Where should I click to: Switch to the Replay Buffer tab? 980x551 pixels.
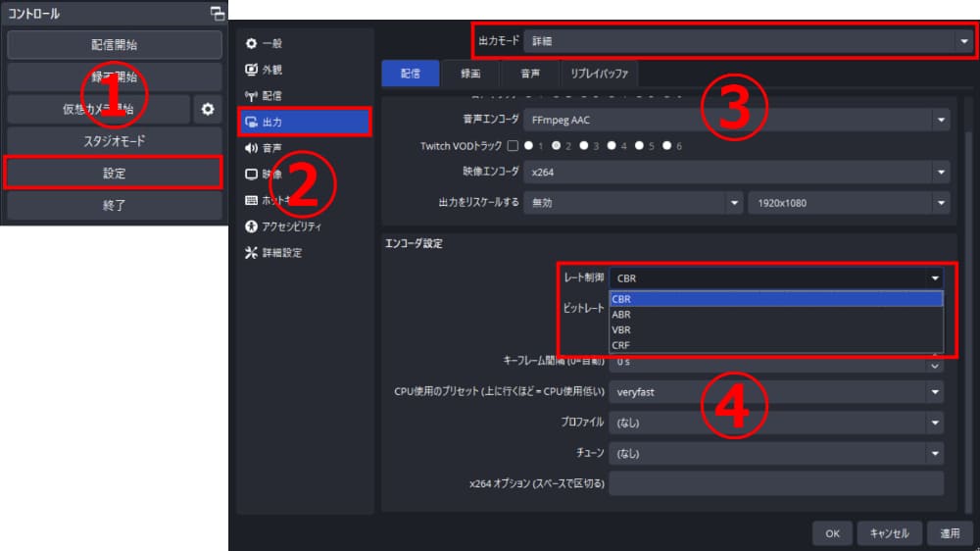600,74
